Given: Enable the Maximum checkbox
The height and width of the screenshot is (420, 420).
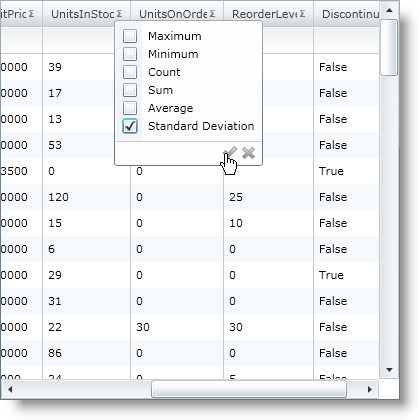Looking at the screenshot, I should click(130, 36).
